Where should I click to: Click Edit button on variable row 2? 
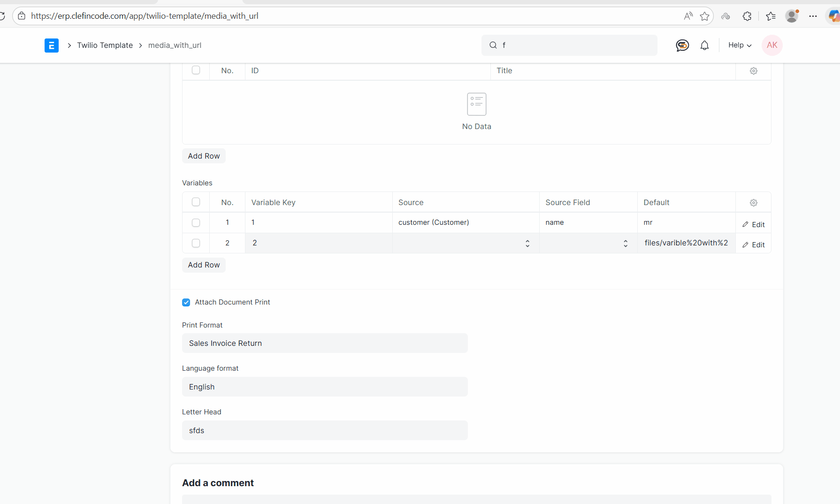(x=753, y=245)
